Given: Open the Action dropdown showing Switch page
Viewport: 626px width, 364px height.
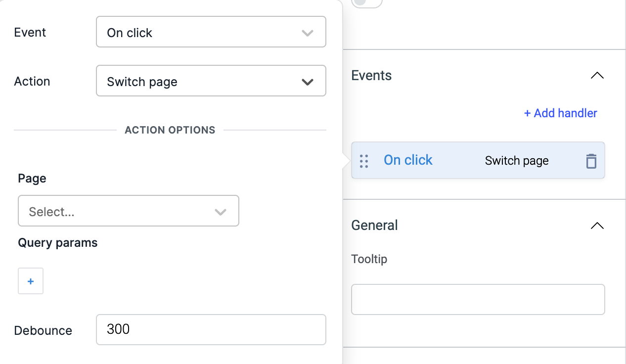Looking at the screenshot, I should point(211,81).
